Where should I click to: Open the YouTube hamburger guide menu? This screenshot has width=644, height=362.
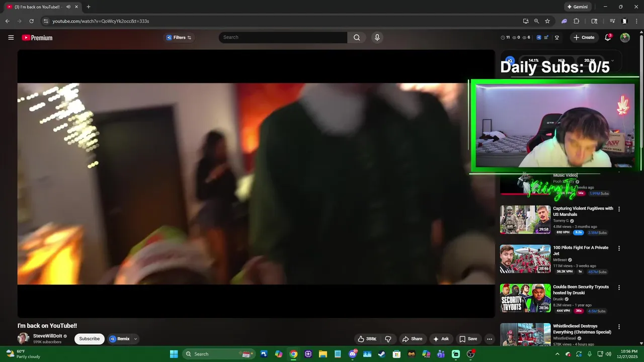tap(11, 38)
